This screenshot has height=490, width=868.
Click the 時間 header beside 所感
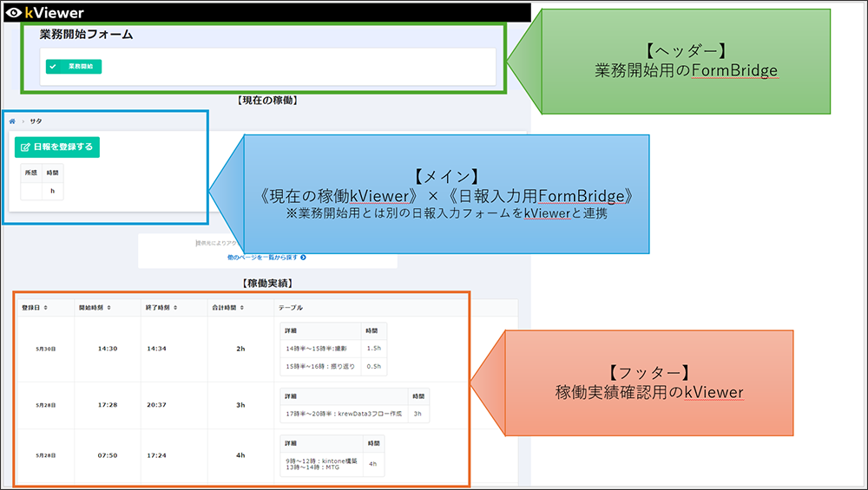[x=53, y=173]
